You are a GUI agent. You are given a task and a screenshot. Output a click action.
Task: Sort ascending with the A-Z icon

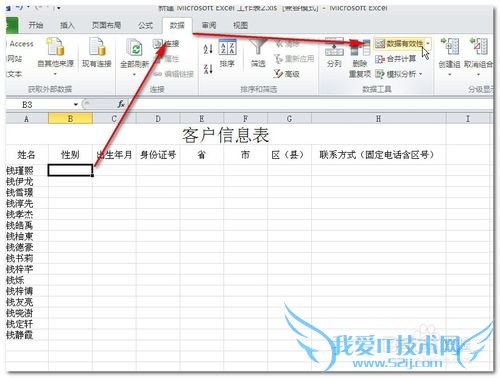208,49
